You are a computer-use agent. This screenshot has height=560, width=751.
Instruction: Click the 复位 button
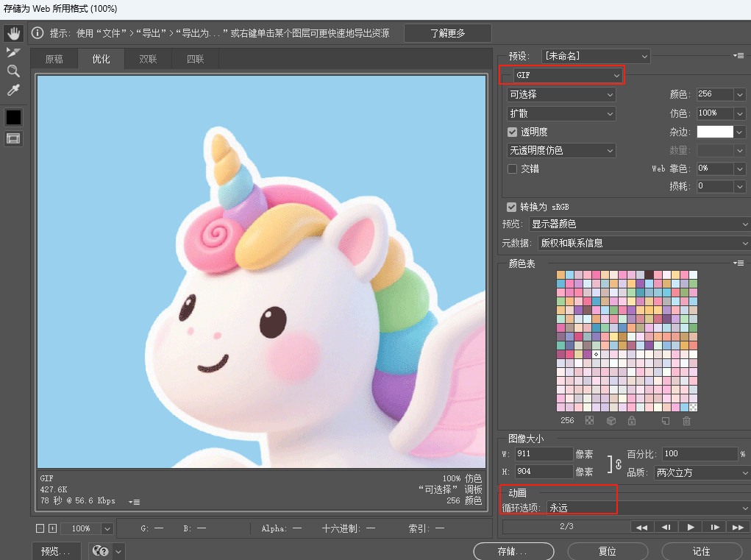[x=608, y=551]
